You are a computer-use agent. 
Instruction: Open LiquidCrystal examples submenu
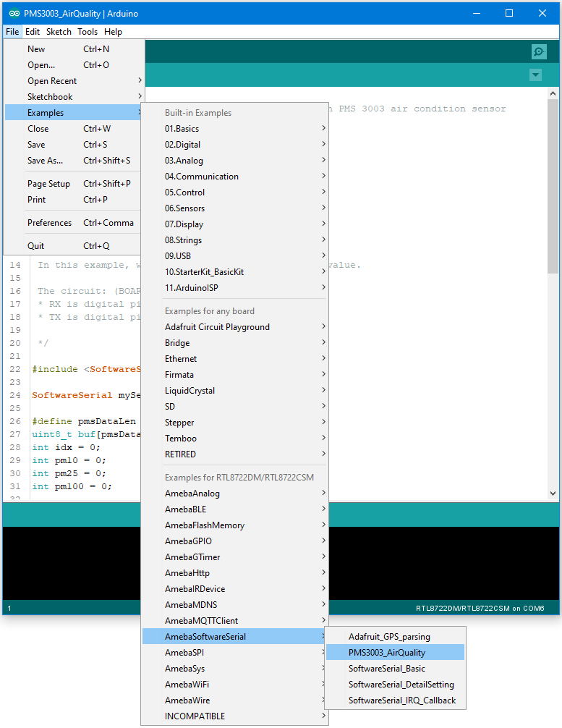pyautogui.click(x=234, y=391)
